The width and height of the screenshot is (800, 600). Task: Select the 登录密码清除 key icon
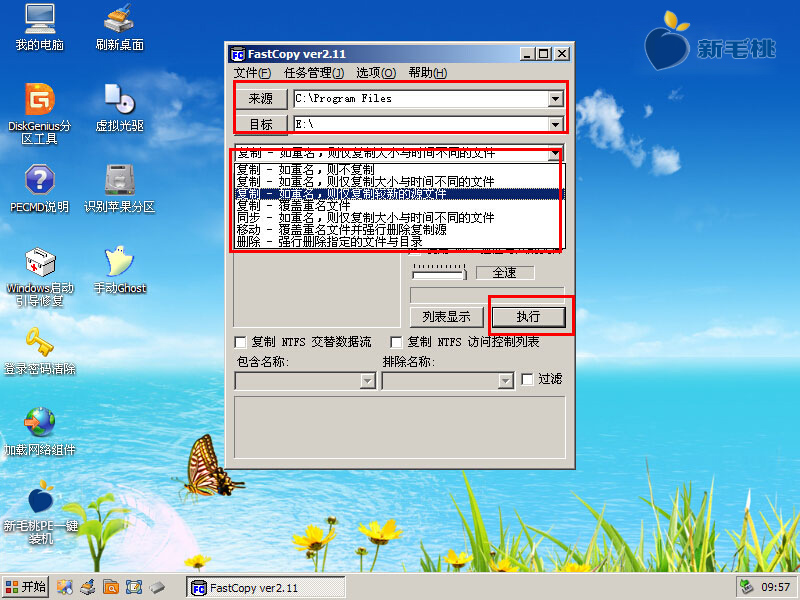tap(40, 351)
